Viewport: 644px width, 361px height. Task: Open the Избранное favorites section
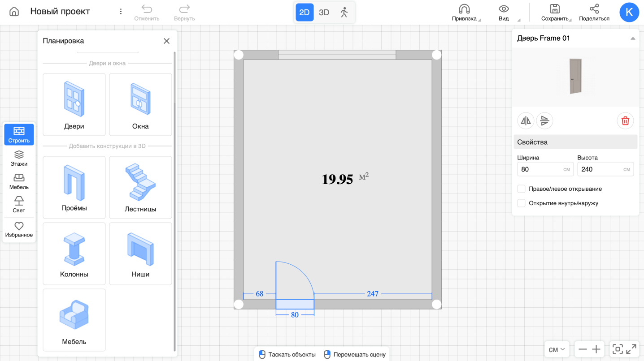[19, 229]
